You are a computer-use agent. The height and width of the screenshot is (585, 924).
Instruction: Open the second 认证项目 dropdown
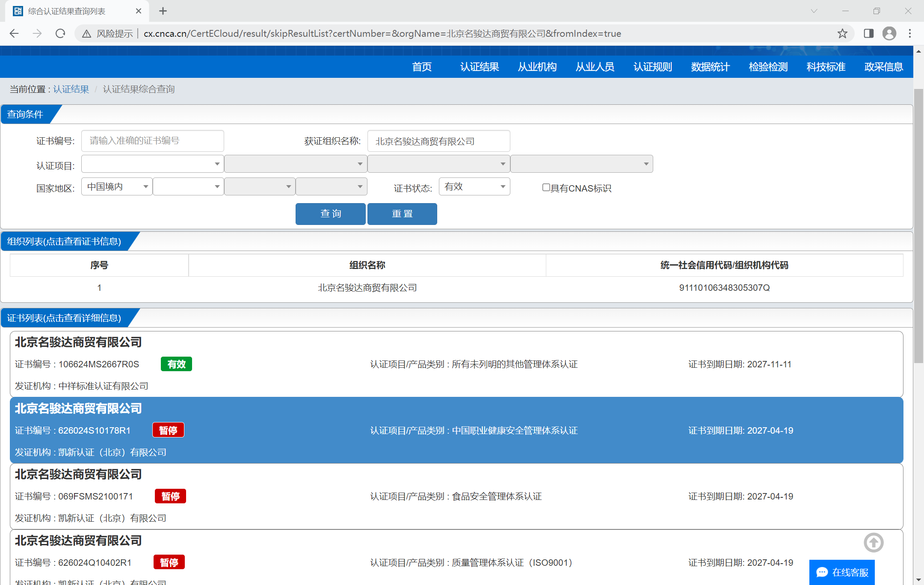(x=295, y=164)
